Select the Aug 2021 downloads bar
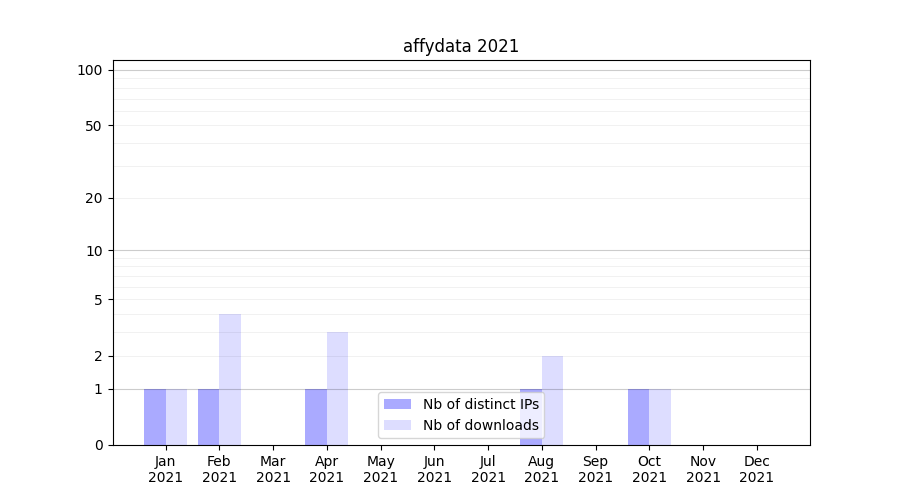The width and height of the screenshot is (900, 500). click(552, 400)
